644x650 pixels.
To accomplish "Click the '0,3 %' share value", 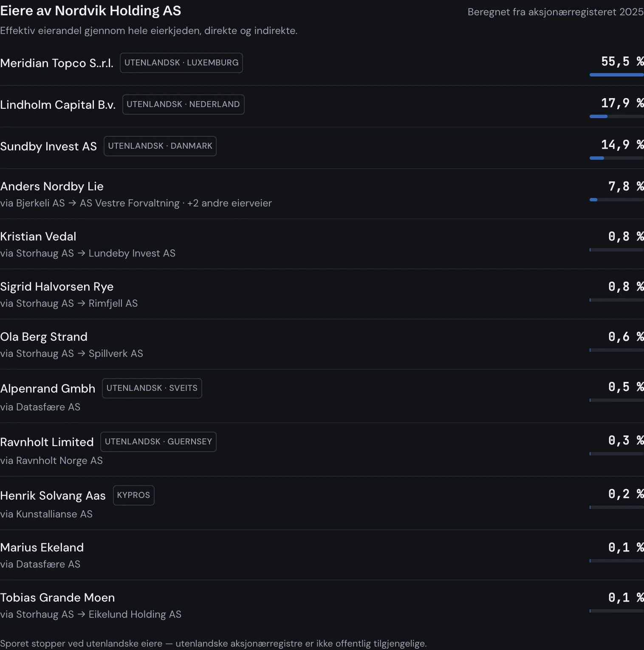I will 626,441.
